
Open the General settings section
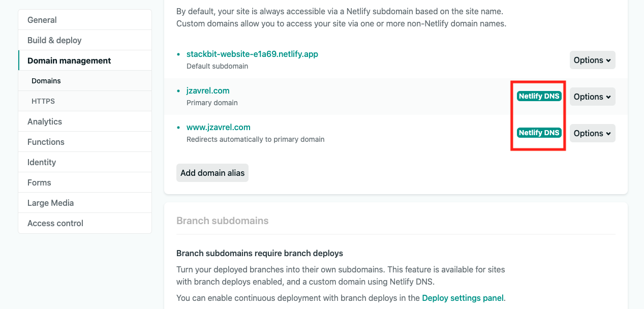pyautogui.click(x=85, y=20)
